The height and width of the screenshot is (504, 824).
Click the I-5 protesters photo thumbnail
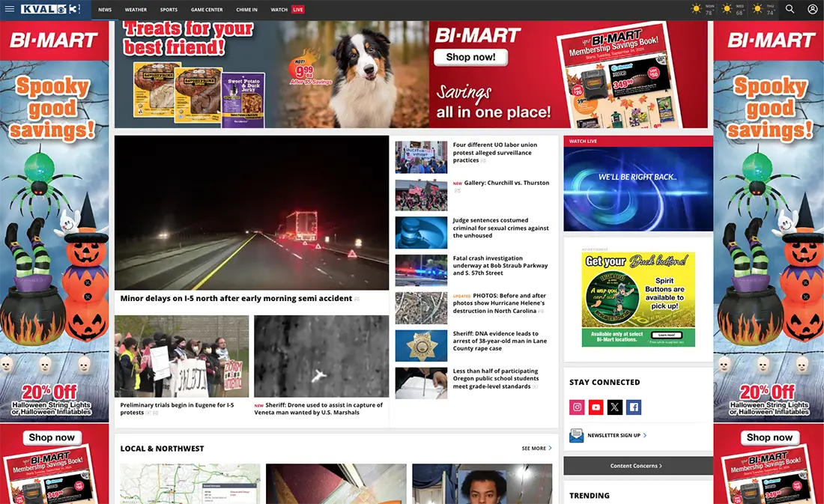coord(182,356)
